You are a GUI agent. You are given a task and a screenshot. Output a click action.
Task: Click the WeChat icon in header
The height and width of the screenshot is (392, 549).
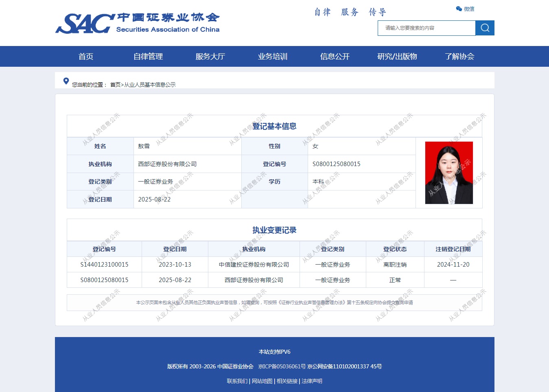tap(459, 9)
